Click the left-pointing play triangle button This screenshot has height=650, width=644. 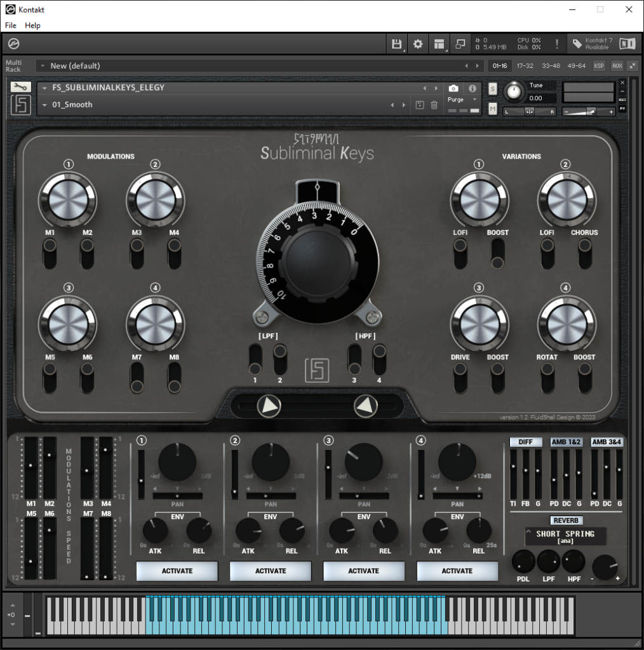coord(269,406)
